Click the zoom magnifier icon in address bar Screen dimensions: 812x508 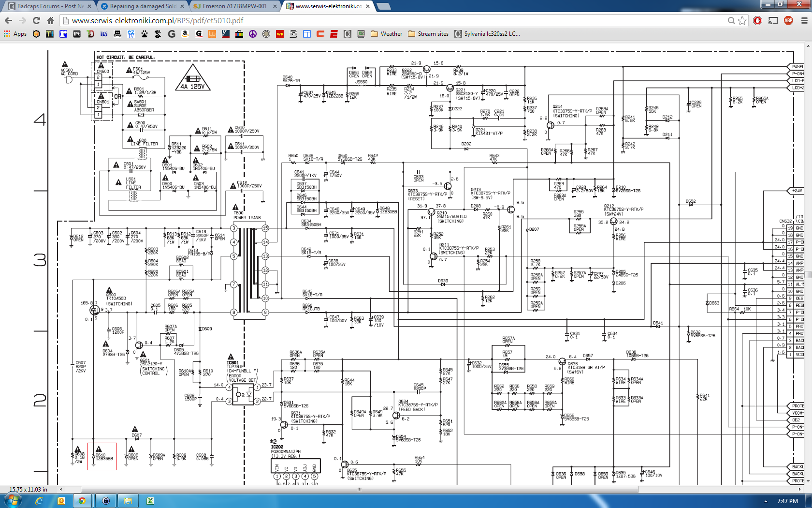pyautogui.click(x=731, y=20)
